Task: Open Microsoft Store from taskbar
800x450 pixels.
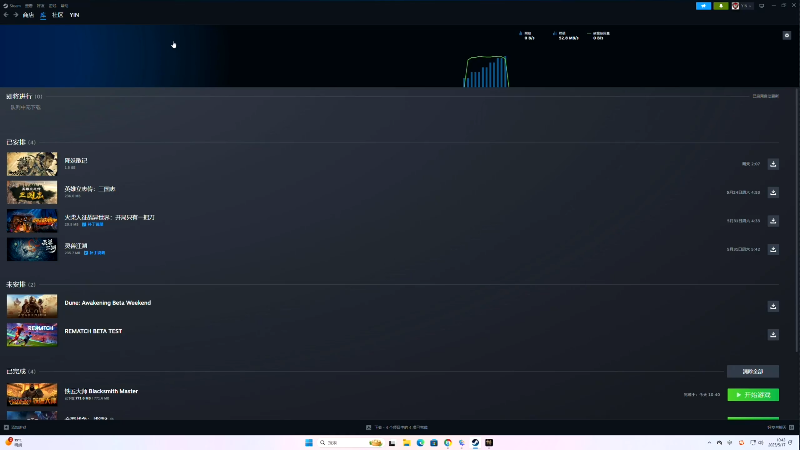Action: tap(434, 442)
